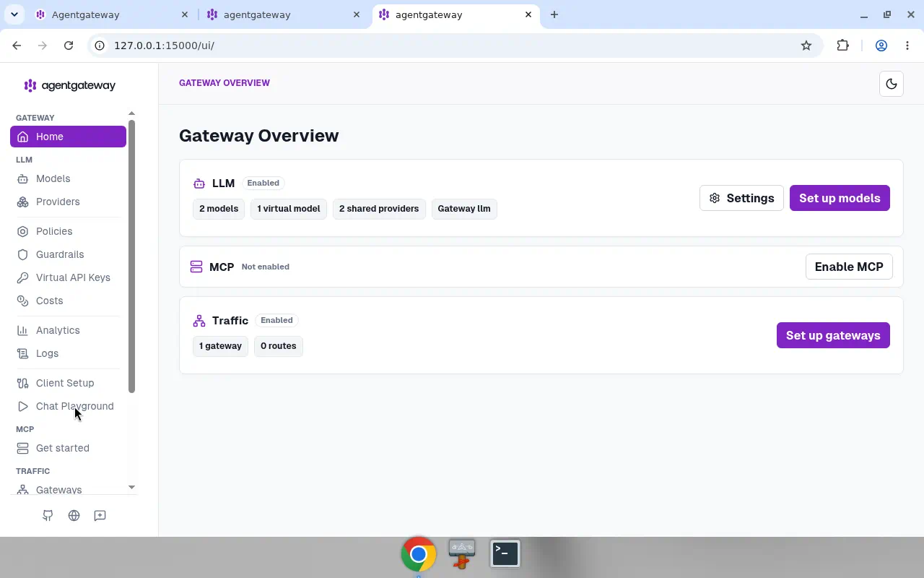Toggle dark mode with the moon button
924x578 pixels.
point(892,84)
